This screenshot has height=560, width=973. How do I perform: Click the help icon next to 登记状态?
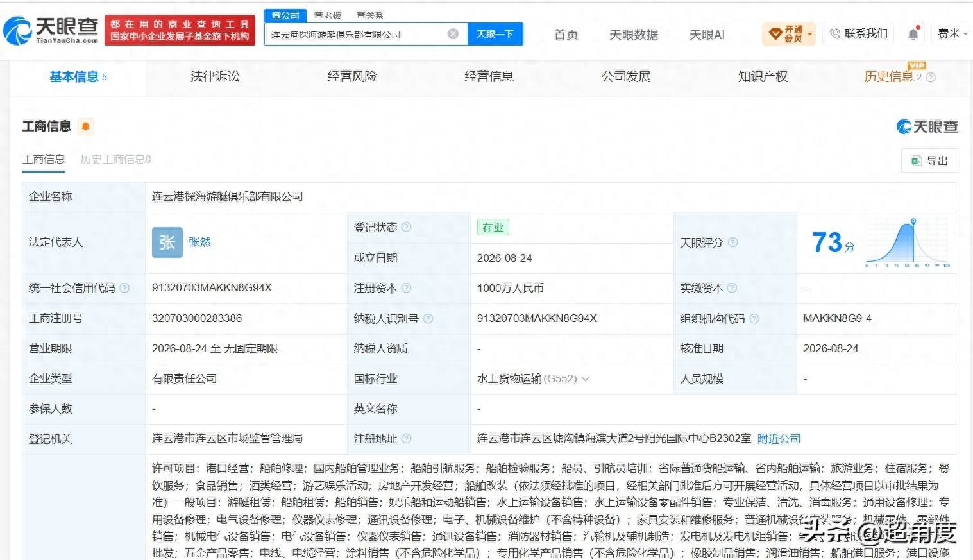point(406,227)
